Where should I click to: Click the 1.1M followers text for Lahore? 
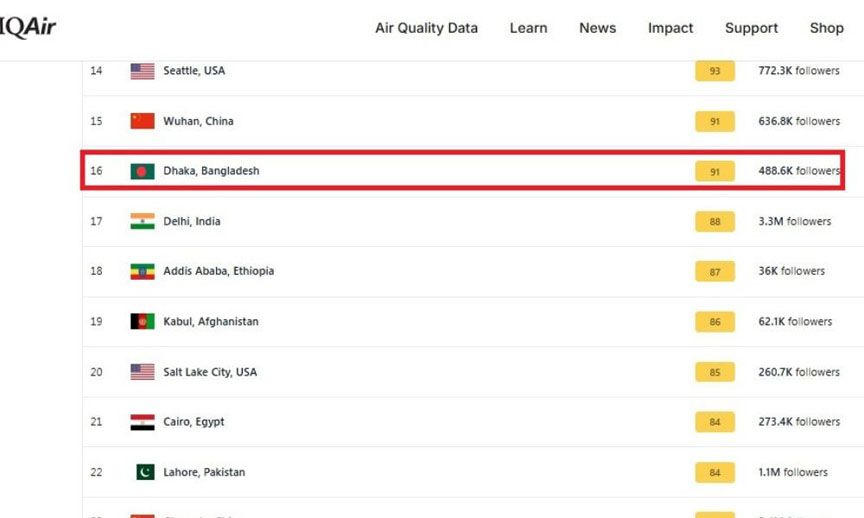[793, 472]
